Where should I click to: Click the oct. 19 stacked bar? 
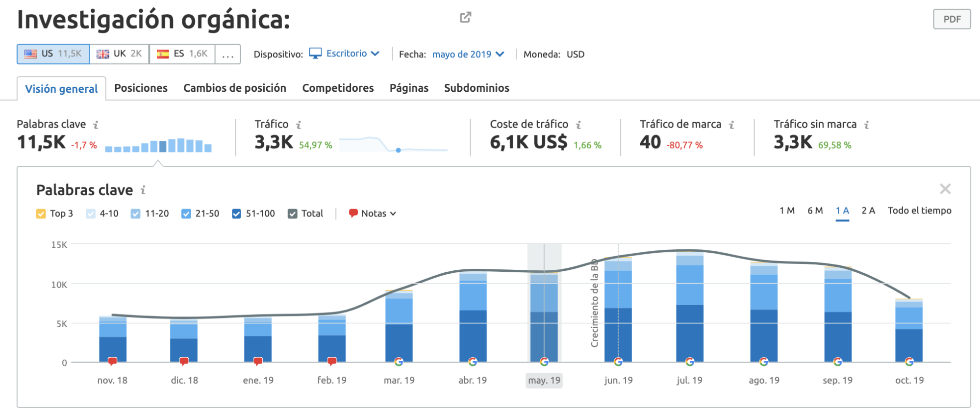909,330
